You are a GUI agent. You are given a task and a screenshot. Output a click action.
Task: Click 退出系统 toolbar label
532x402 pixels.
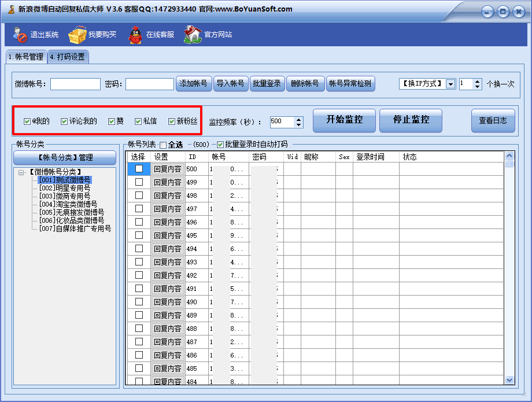point(45,35)
